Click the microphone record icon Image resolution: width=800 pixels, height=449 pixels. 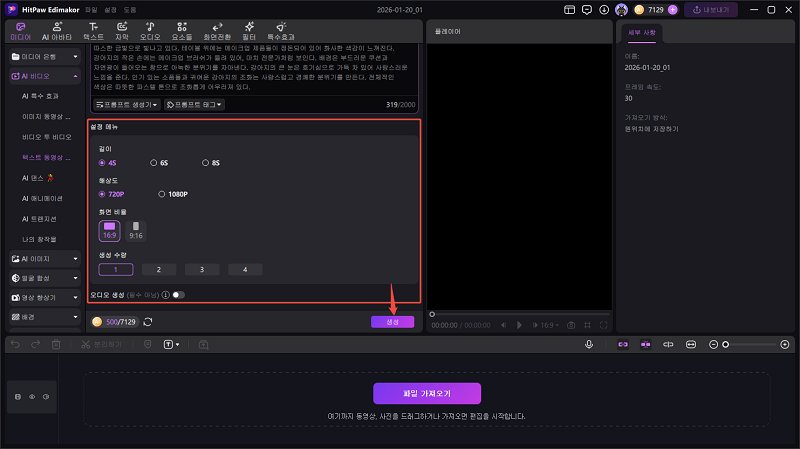coord(589,344)
